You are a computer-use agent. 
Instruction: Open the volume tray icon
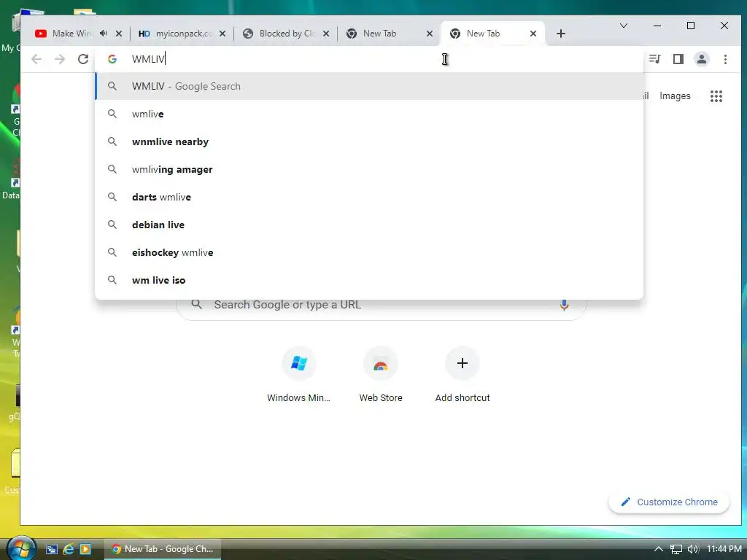click(x=693, y=549)
